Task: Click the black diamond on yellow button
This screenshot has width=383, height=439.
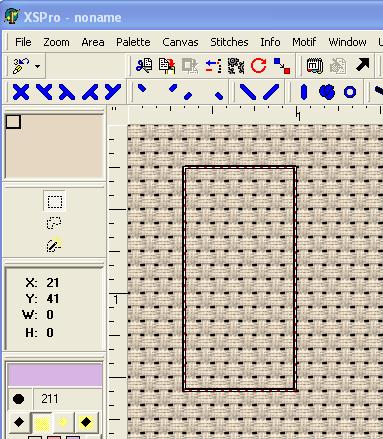Action: click(86, 422)
